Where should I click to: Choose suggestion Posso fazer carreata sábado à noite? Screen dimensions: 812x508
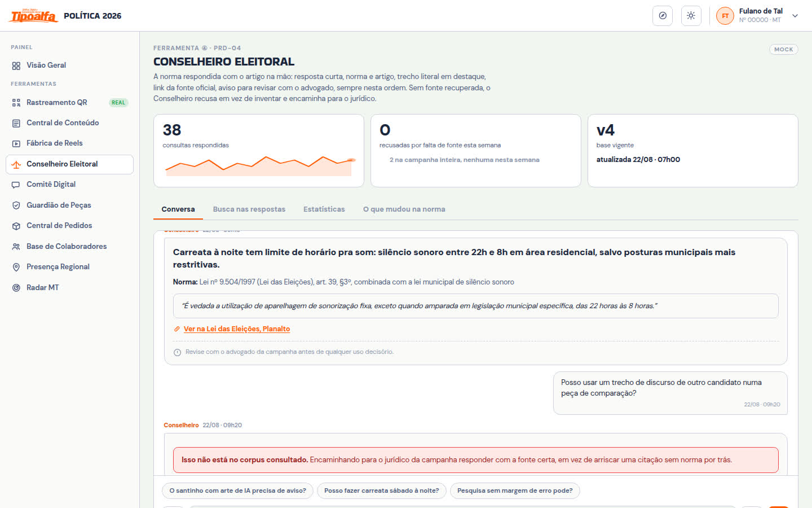pyautogui.click(x=382, y=491)
